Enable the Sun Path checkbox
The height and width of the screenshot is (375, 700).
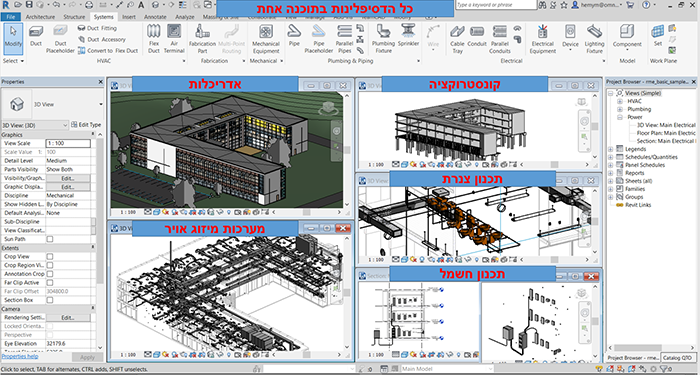(50, 239)
